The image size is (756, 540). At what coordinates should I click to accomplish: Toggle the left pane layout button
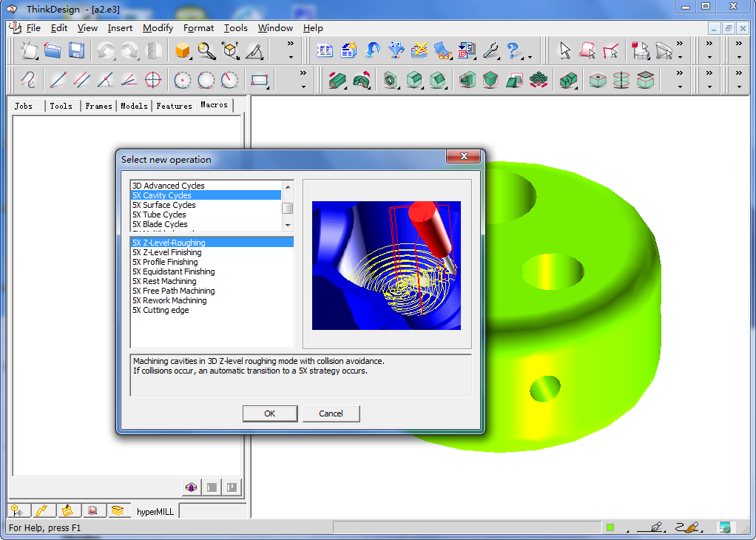(212, 487)
